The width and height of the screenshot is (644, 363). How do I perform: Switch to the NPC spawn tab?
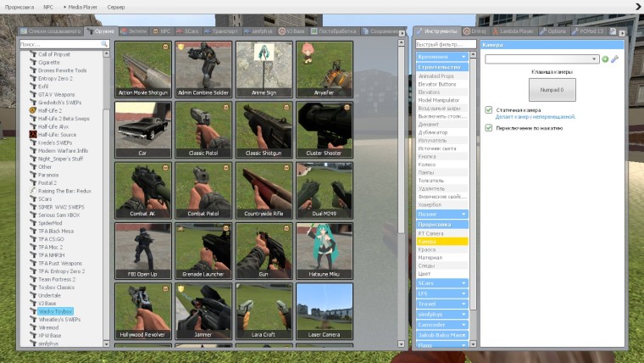coord(162,31)
